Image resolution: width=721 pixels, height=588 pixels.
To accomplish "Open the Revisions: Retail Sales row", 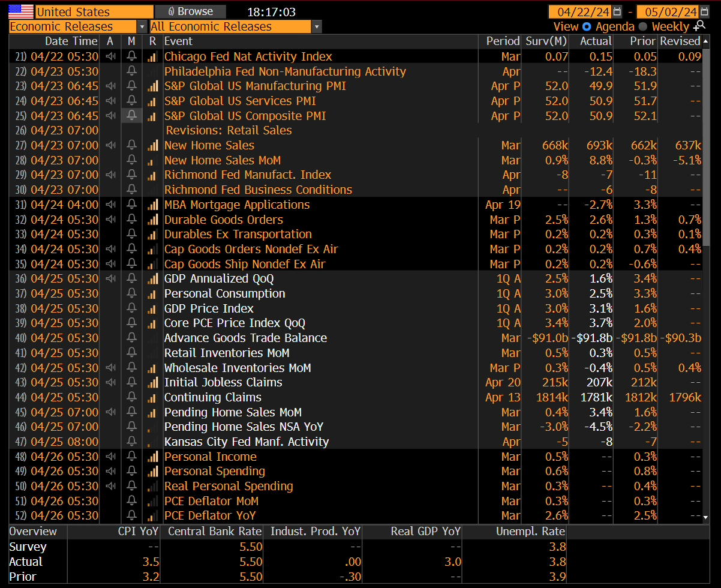I will [229, 131].
